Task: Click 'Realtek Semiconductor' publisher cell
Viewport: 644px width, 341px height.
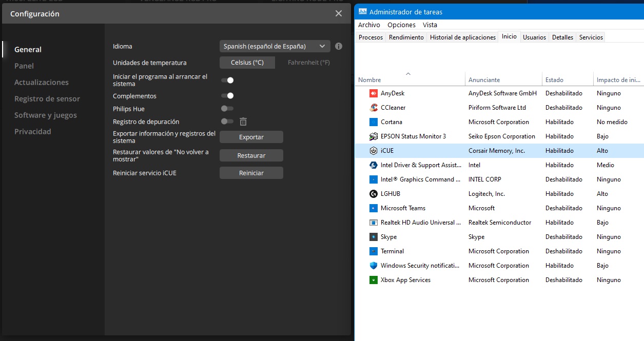Action: point(500,223)
